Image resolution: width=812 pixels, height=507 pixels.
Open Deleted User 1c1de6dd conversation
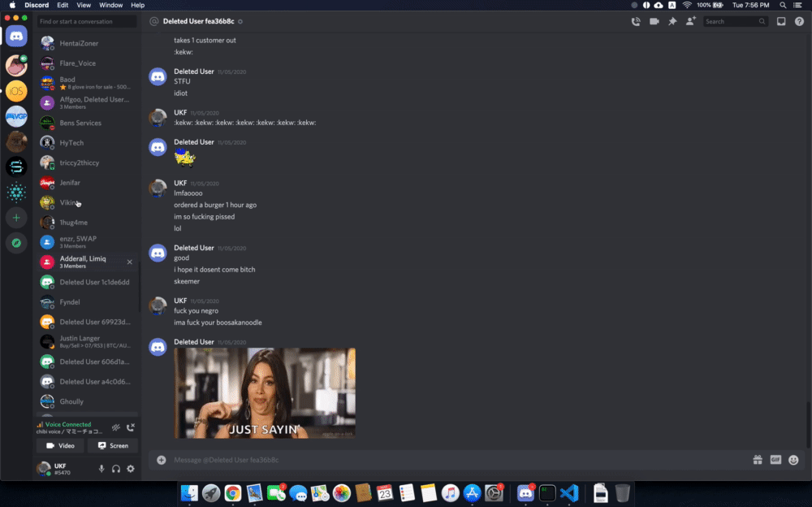(87, 282)
